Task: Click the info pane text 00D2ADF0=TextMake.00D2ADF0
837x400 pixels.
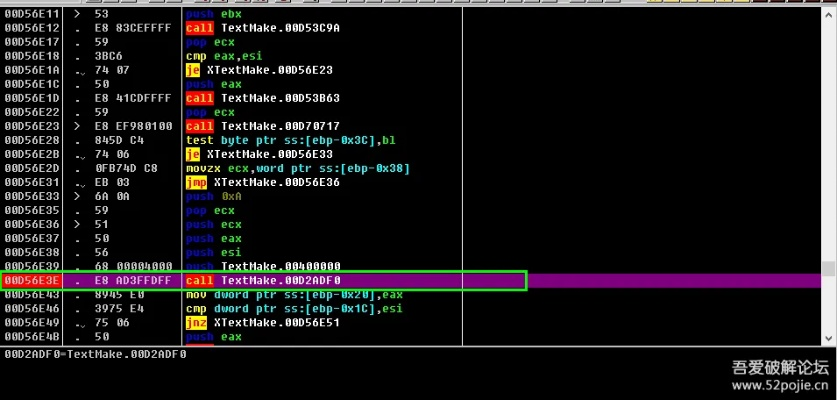Action: [x=95, y=354]
